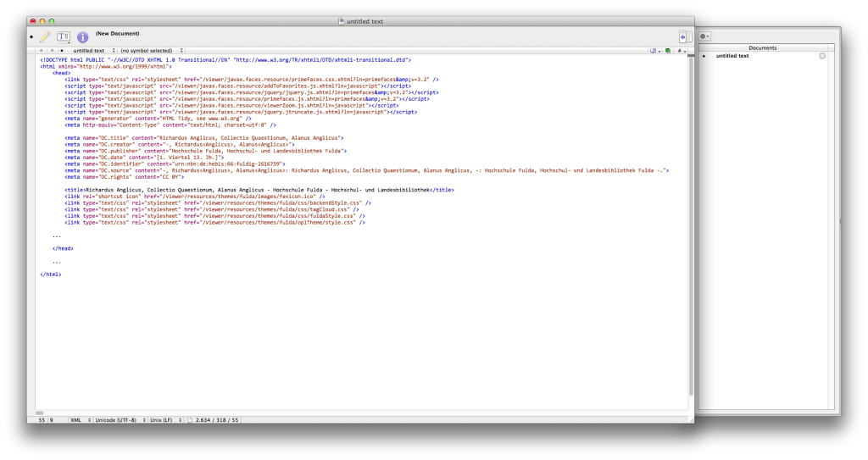Click the green split counterpart icon
The width and height of the screenshot is (868, 460).
pos(668,50)
